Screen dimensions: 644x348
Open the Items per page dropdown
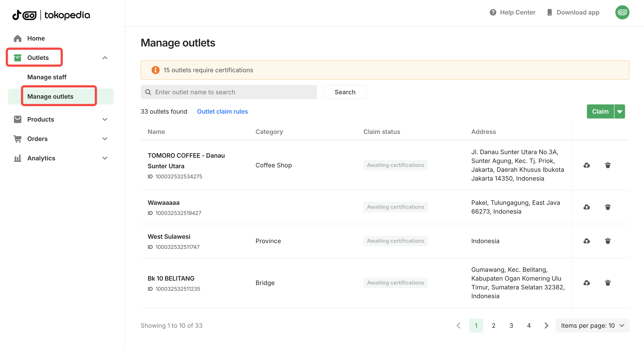[592, 325]
